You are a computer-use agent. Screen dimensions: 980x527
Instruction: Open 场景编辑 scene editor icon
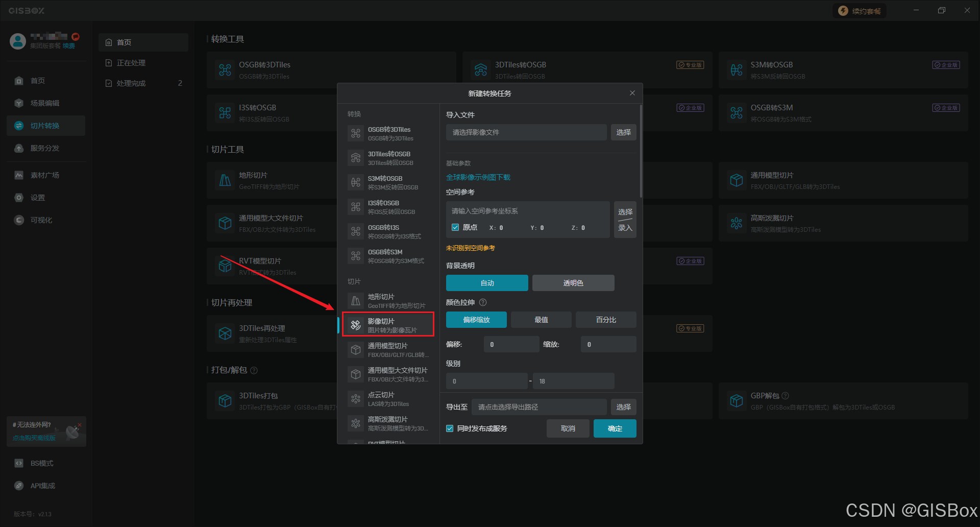[x=19, y=103]
